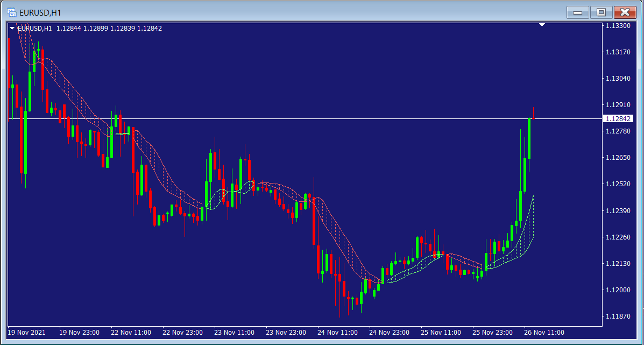Screen dimensions: 644x345
Task: Click the 24 Nov 11:00 time label
Action: coord(338,332)
